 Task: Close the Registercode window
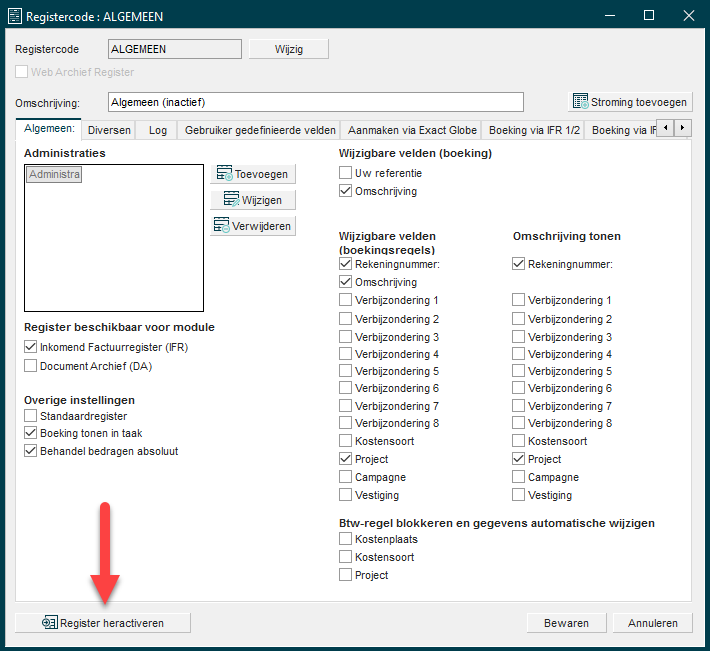(689, 16)
